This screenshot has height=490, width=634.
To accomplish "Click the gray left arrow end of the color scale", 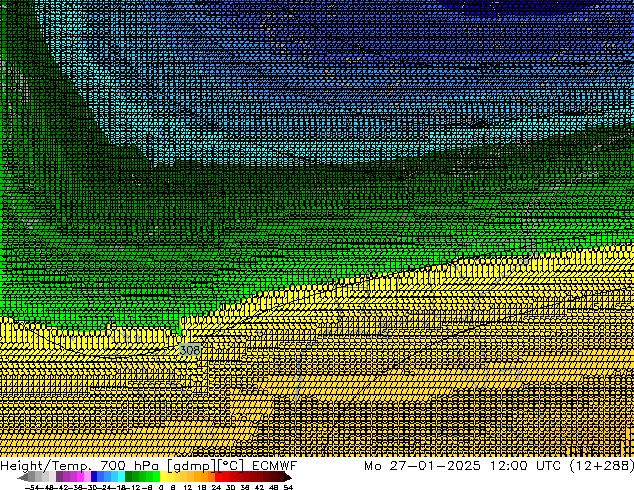I will 23,477.
